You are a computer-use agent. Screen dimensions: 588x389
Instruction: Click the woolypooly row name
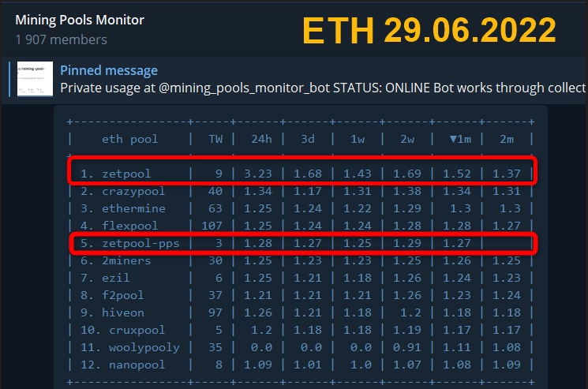[x=140, y=347]
